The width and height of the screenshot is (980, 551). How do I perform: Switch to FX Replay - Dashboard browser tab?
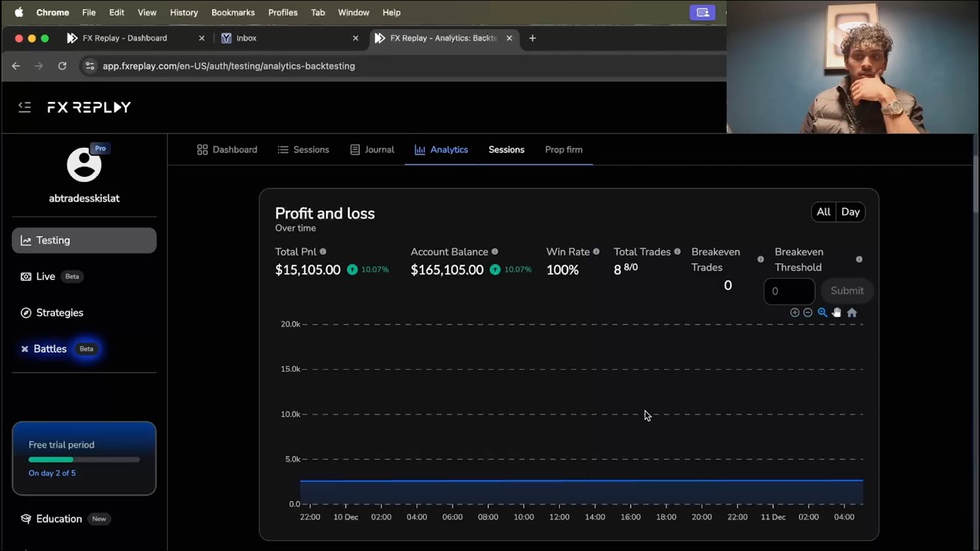[125, 38]
